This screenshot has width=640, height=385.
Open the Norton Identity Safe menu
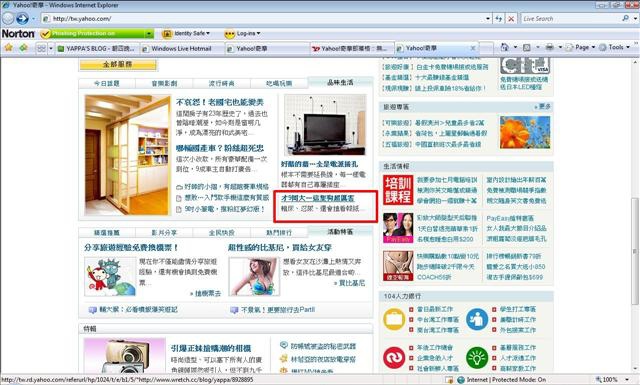[186, 33]
